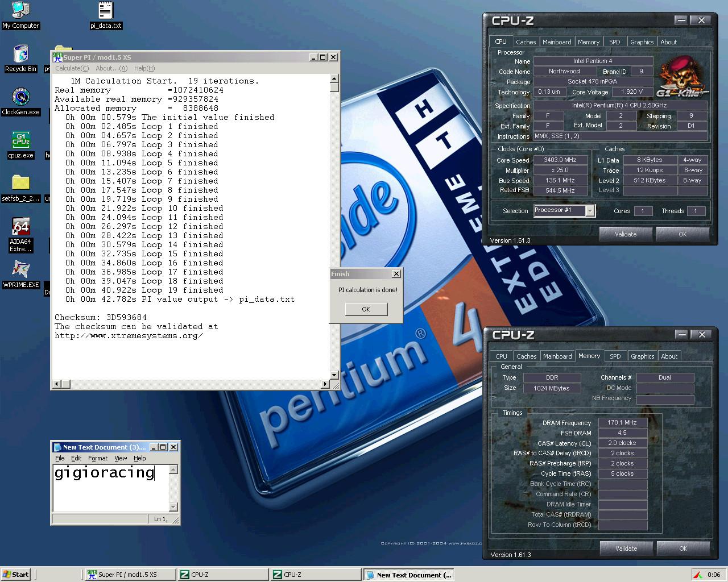Click the Super PI title bar icon

pos(57,57)
